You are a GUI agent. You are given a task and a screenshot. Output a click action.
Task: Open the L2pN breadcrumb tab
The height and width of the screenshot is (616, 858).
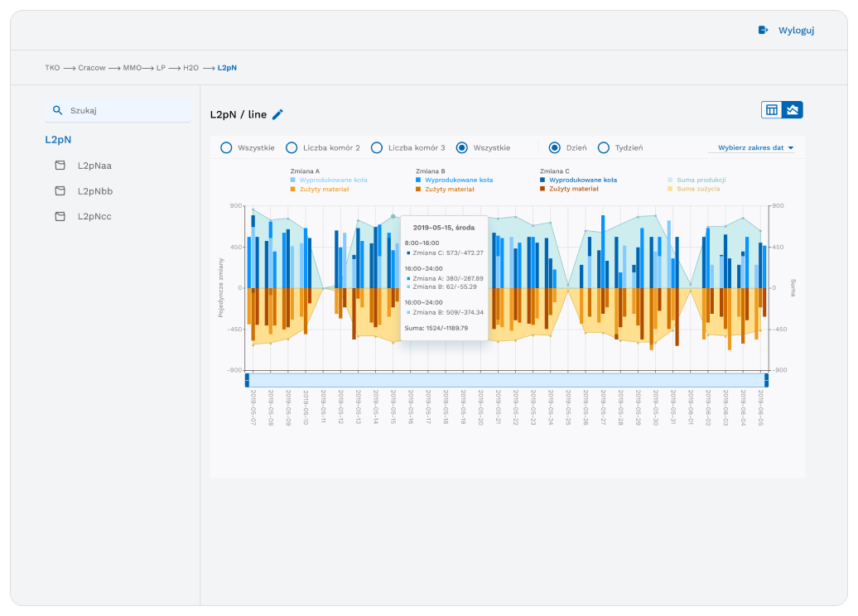(x=227, y=67)
